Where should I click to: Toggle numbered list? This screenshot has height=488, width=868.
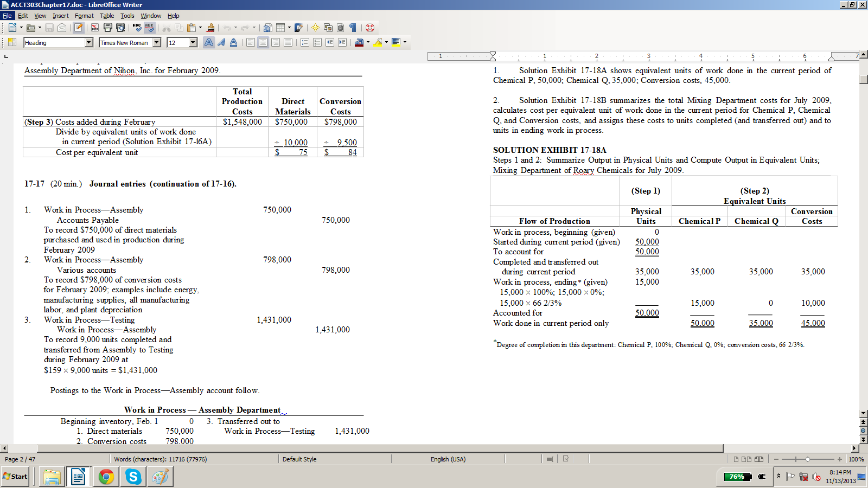[305, 42]
